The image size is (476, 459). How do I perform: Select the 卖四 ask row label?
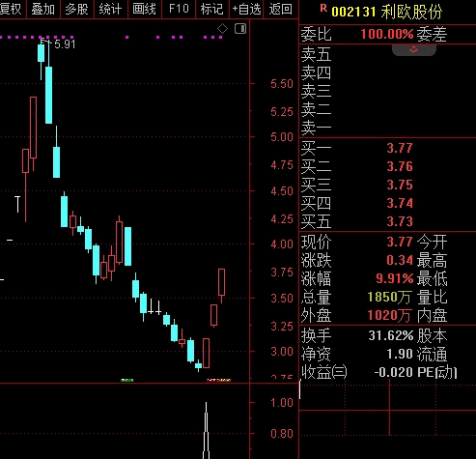tap(316, 72)
